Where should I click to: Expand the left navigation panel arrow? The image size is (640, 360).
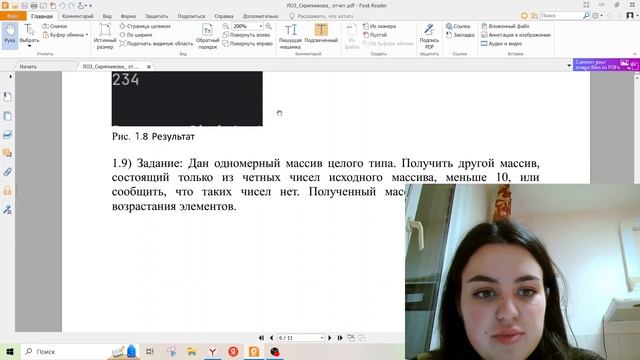coord(10,77)
